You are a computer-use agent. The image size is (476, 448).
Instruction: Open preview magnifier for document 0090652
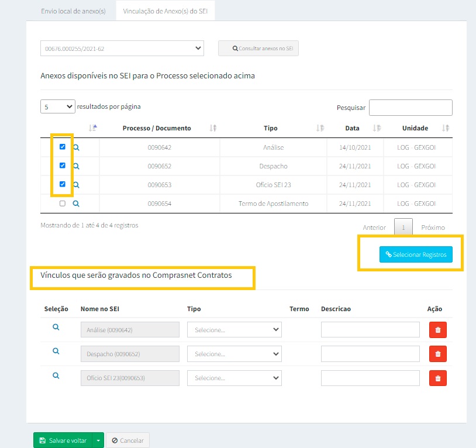coord(76,166)
